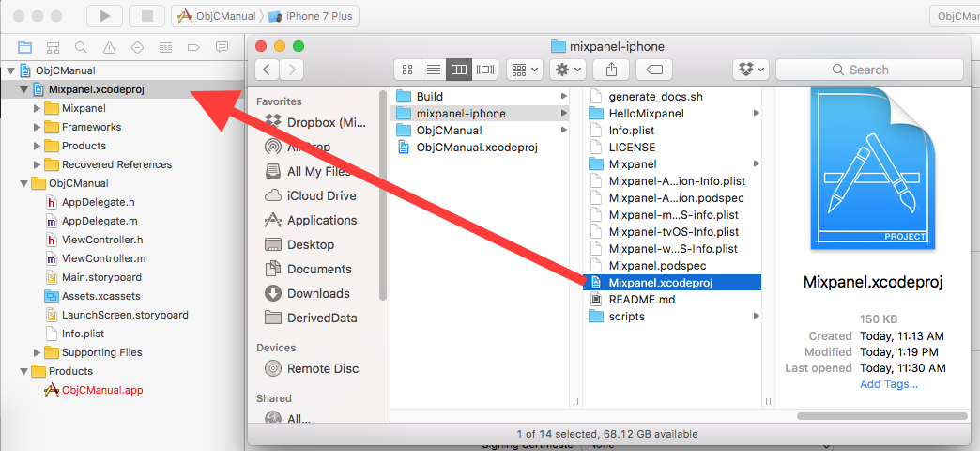Show the Breakpoint navigator icon
Screen dimensions: 980x451
[x=193, y=47]
